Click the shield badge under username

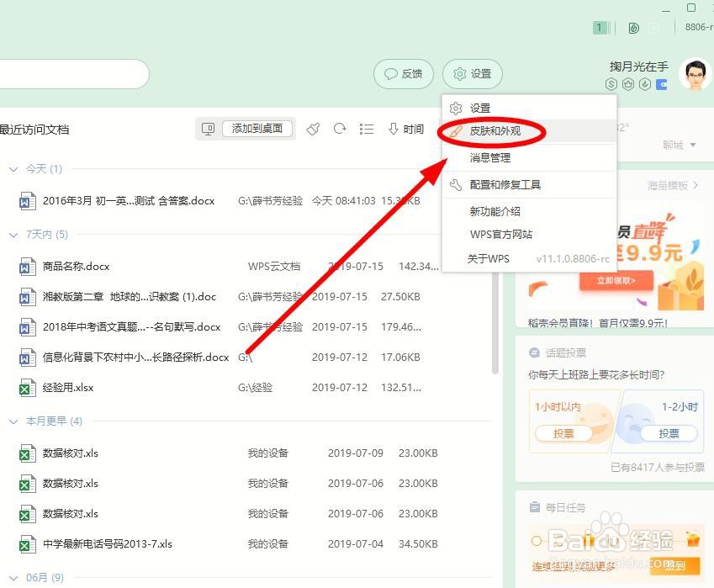644,84
